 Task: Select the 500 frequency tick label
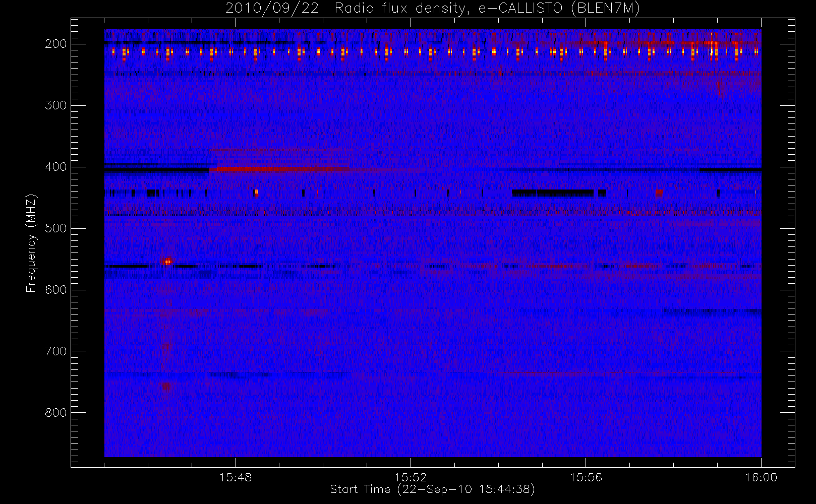click(x=56, y=228)
